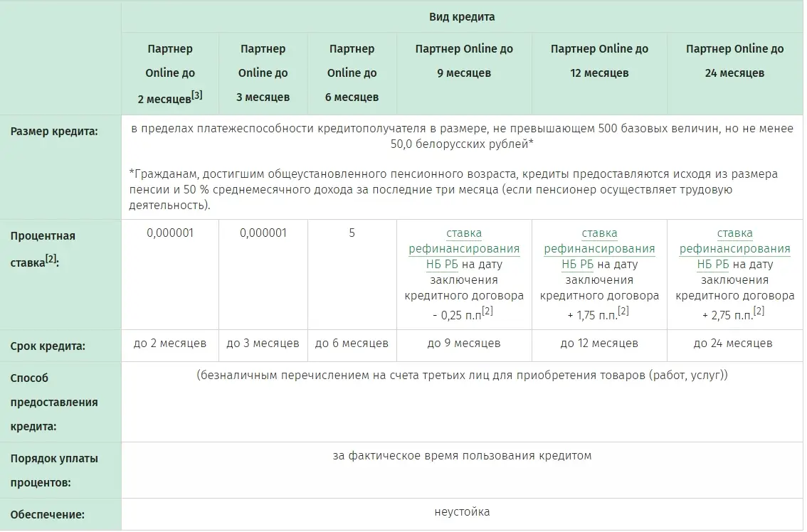Click the "Обеспечение:" row label
This screenshot has height=532, width=807.
(48, 514)
